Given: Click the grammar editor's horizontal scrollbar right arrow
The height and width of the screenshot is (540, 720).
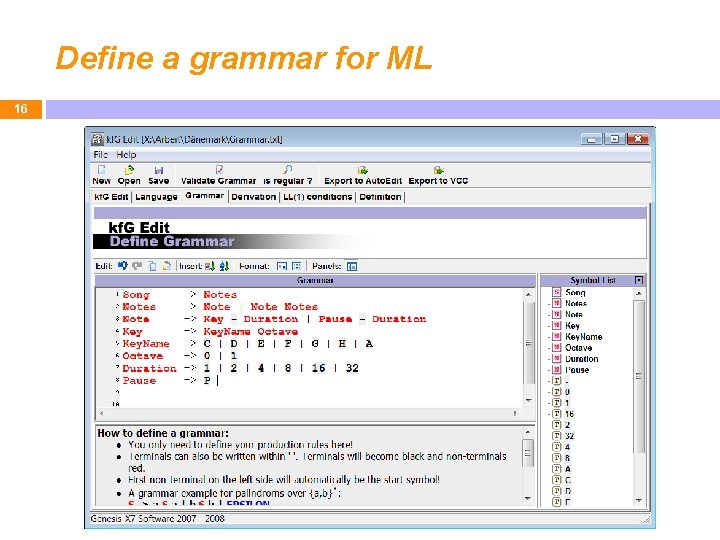Looking at the screenshot, I should (x=515, y=413).
